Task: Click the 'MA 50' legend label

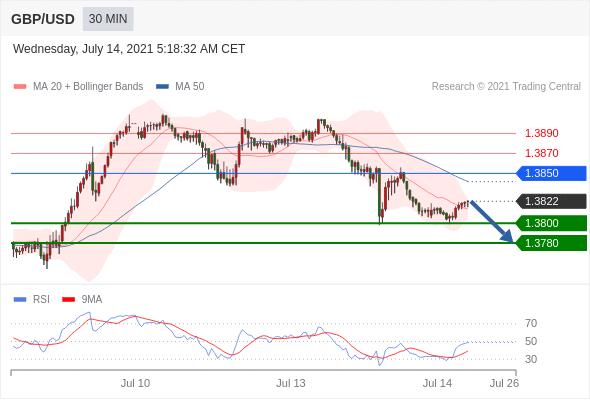Action: point(190,87)
